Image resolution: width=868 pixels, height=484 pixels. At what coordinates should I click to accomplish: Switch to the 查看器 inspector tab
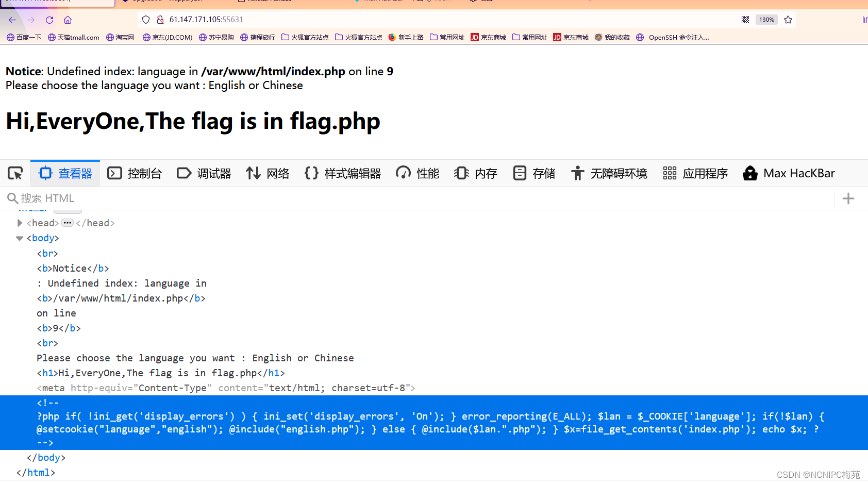[65, 173]
